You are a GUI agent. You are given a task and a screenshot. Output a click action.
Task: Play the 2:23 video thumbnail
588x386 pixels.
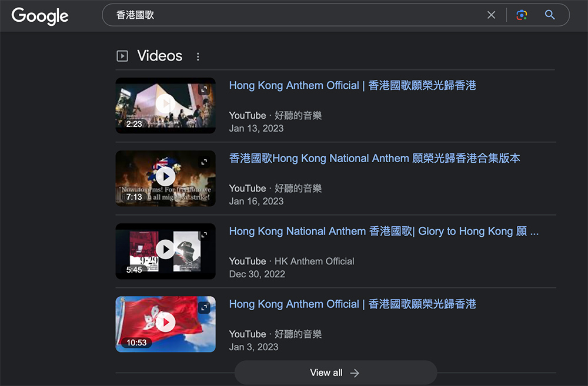[x=165, y=104]
